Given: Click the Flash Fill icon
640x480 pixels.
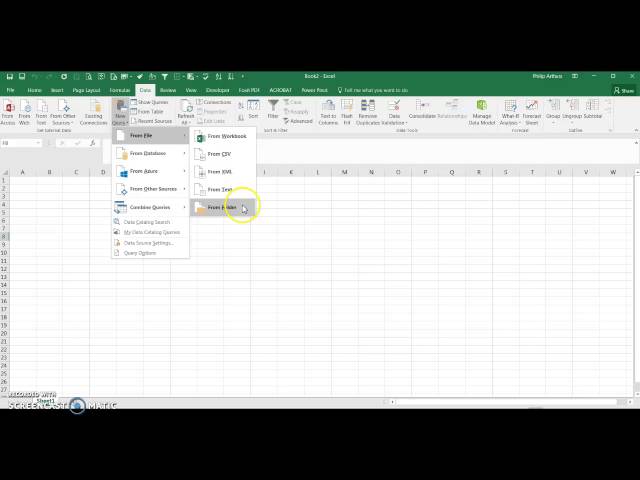Looking at the screenshot, I should point(347,111).
